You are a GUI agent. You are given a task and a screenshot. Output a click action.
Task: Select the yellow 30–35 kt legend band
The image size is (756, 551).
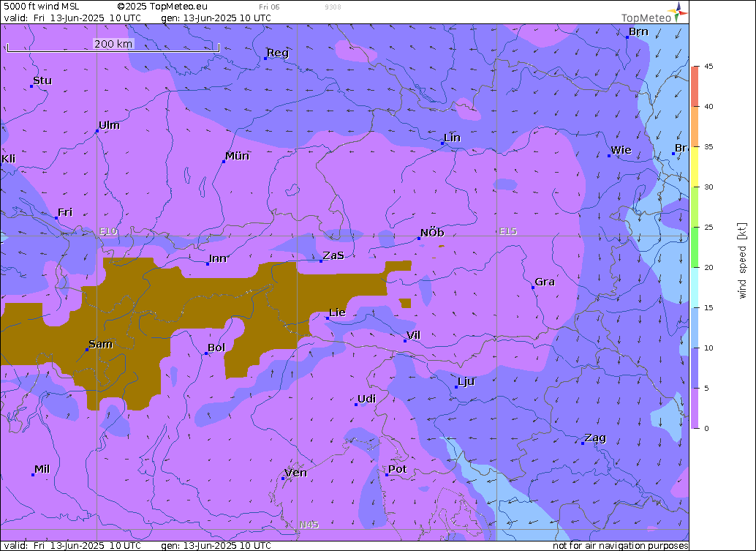point(695,167)
